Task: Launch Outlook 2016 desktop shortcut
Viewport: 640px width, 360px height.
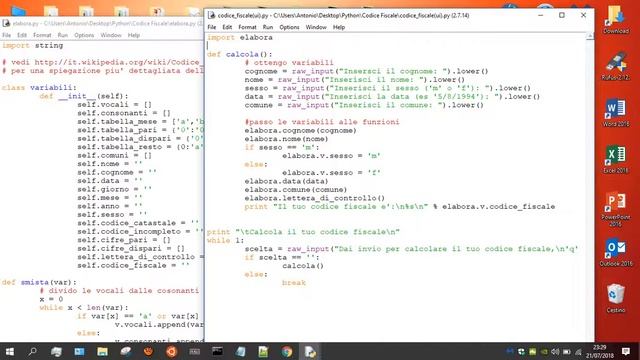Action: (616, 252)
